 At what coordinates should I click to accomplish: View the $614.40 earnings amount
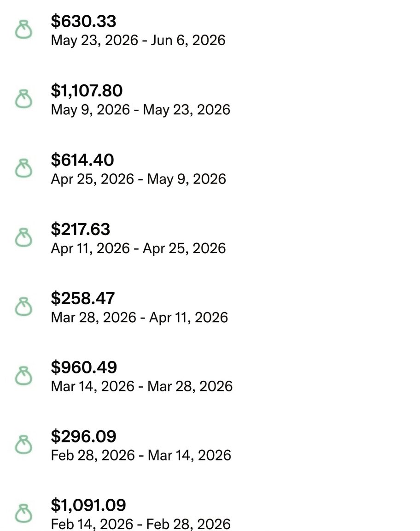pos(82,160)
